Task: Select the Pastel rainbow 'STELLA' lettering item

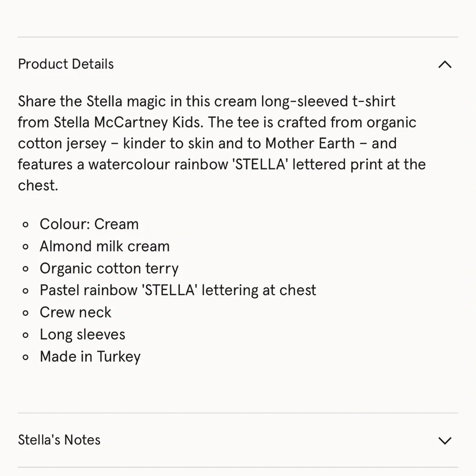Action: point(178,290)
